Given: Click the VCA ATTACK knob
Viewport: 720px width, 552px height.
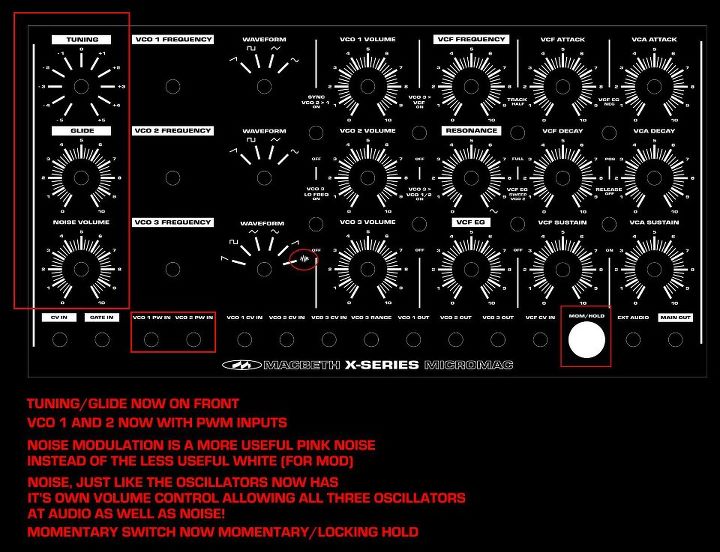Looking at the screenshot, I should pyautogui.click(x=654, y=86).
